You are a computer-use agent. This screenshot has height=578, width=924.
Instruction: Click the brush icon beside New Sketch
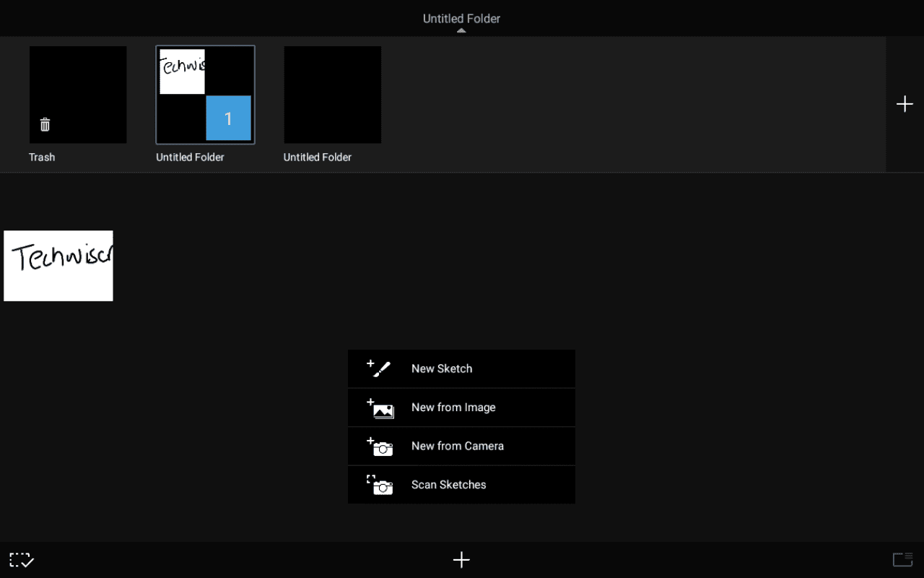[379, 368]
